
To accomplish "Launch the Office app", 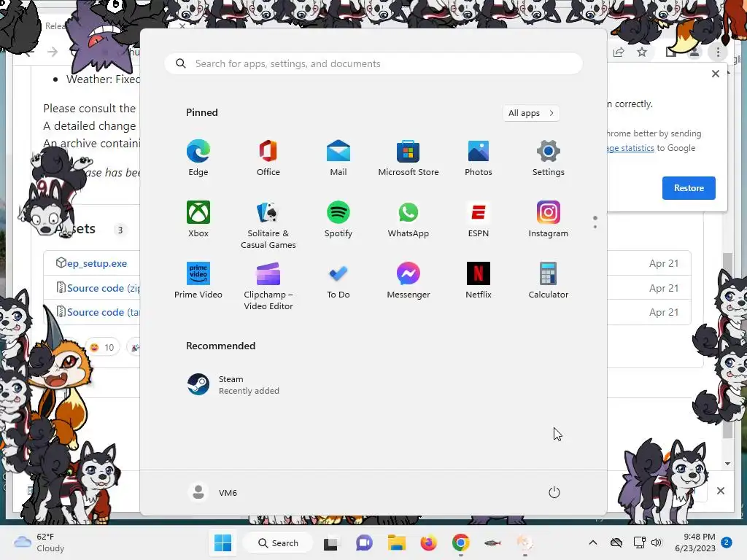I will (x=268, y=158).
